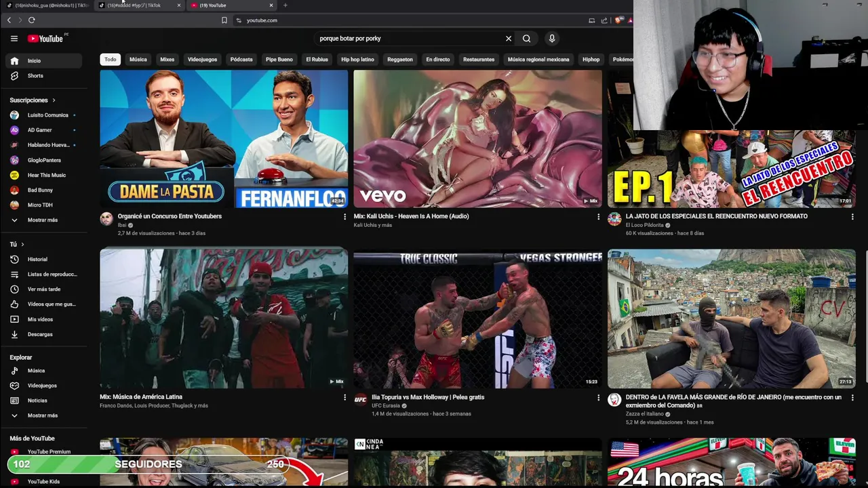Viewport: 868px width, 488px height.
Task: Switch to nishoku_gua TikTok browser tab
Action: [x=47, y=5]
